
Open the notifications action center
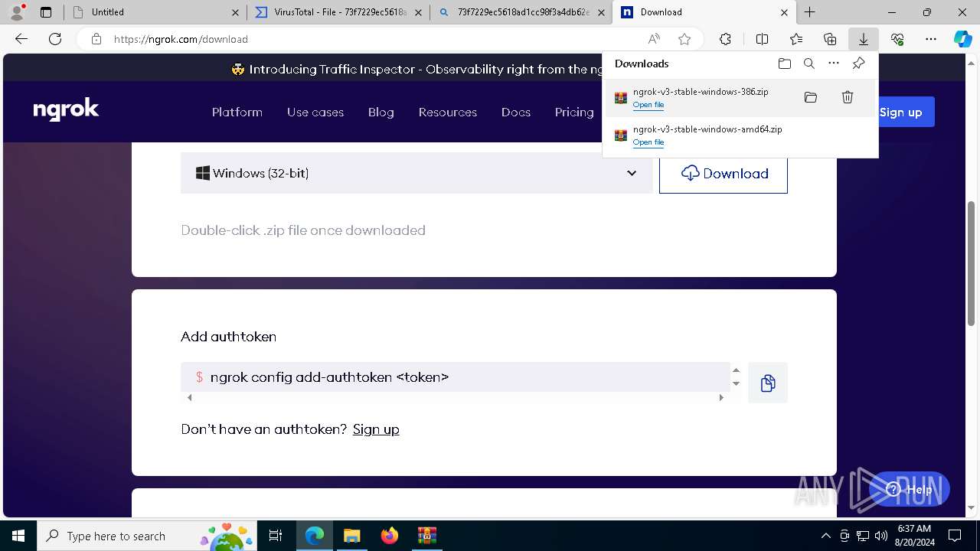click(955, 536)
